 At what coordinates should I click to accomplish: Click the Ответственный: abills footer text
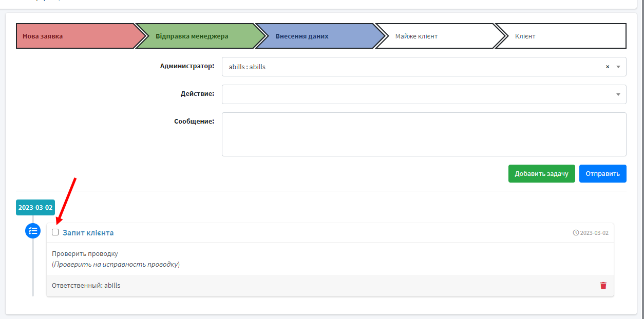(86, 285)
